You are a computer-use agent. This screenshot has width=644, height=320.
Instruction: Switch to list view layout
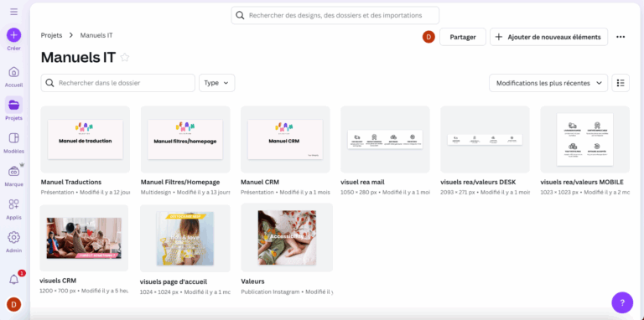pyautogui.click(x=621, y=83)
